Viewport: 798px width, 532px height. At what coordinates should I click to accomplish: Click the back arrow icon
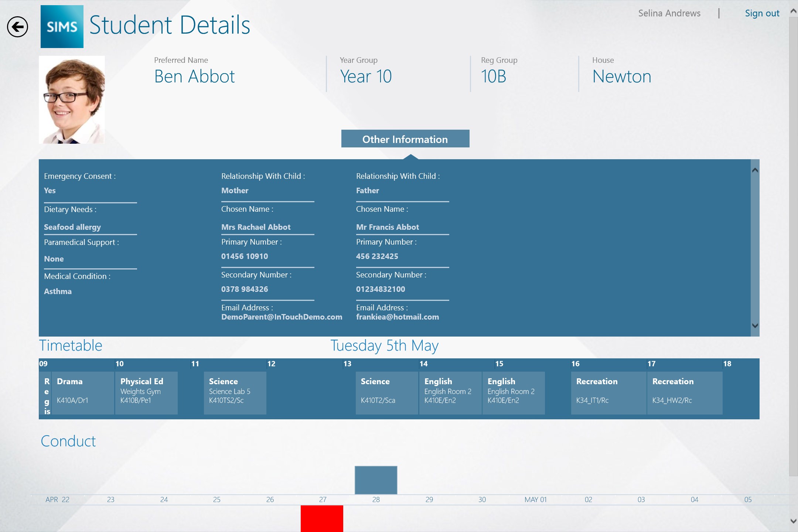tap(17, 27)
